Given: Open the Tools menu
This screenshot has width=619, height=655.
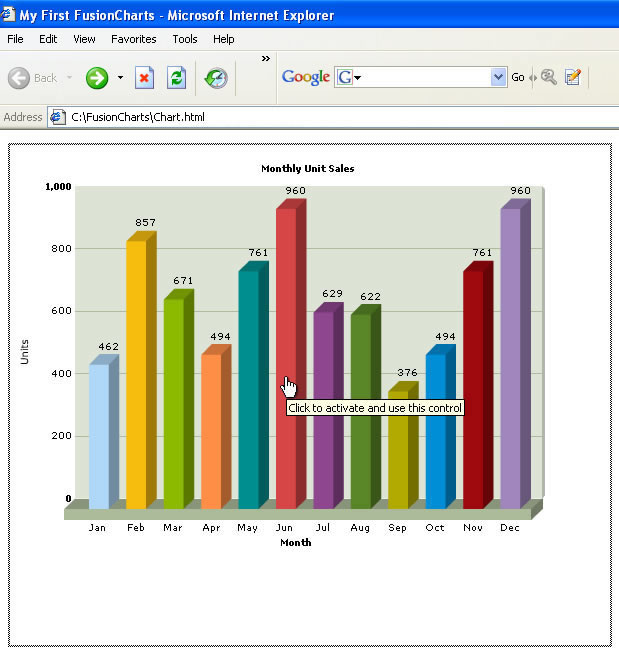Looking at the screenshot, I should [185, 39].
